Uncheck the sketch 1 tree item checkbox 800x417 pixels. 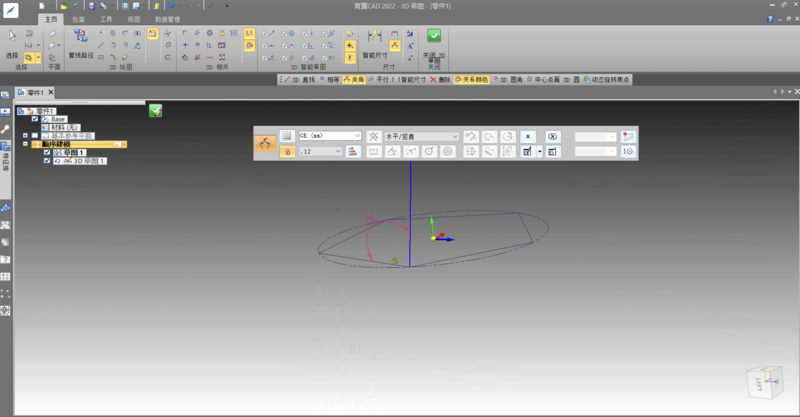(47, 152)
